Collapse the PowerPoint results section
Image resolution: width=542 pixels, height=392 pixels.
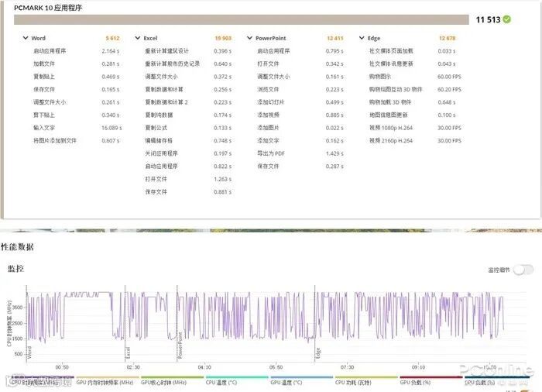(249, 38)
